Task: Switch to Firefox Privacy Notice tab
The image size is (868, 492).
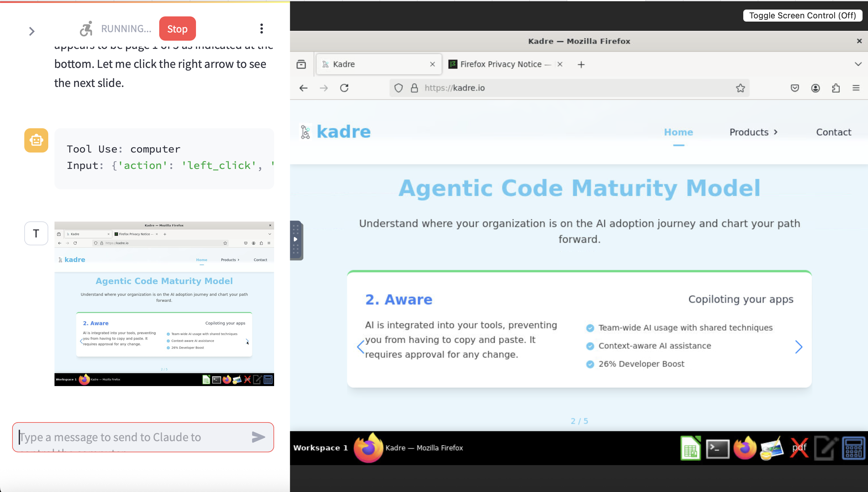Action: [500, 64]
